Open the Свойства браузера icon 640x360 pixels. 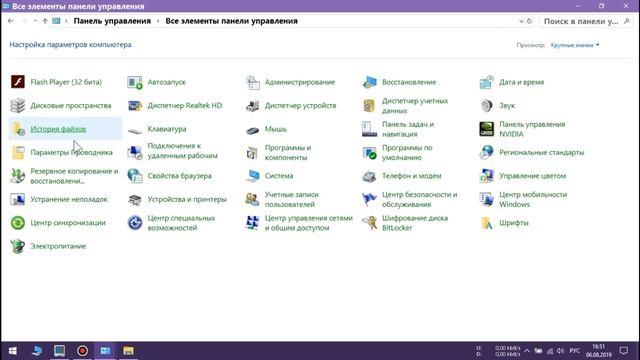point(135,176)
